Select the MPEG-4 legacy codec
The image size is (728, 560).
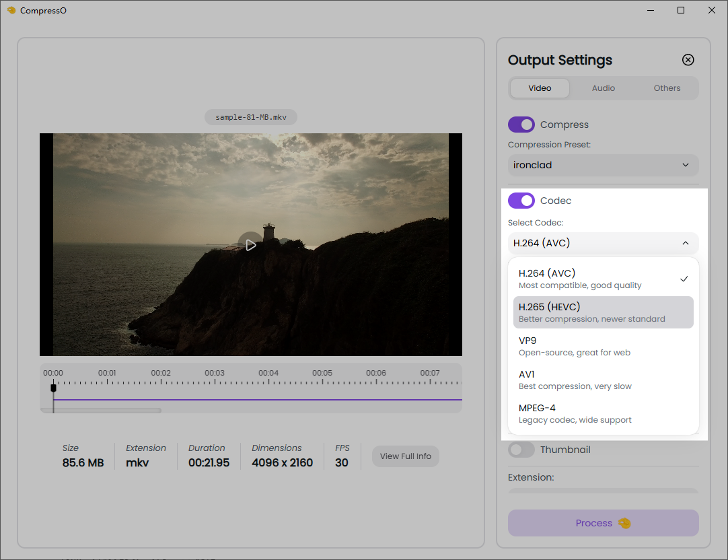[603, 413]
